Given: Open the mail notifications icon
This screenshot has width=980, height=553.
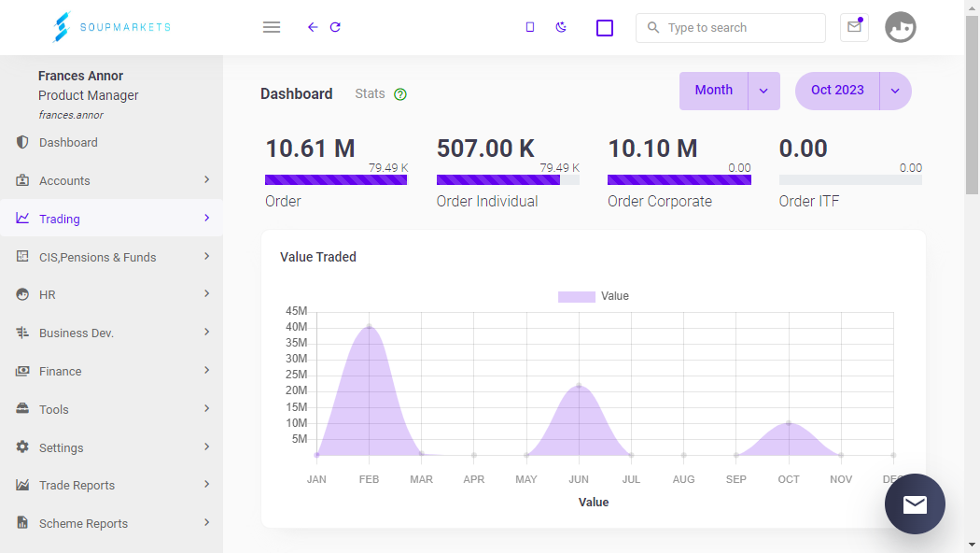Looking at the screenshot, I should 854,27.
